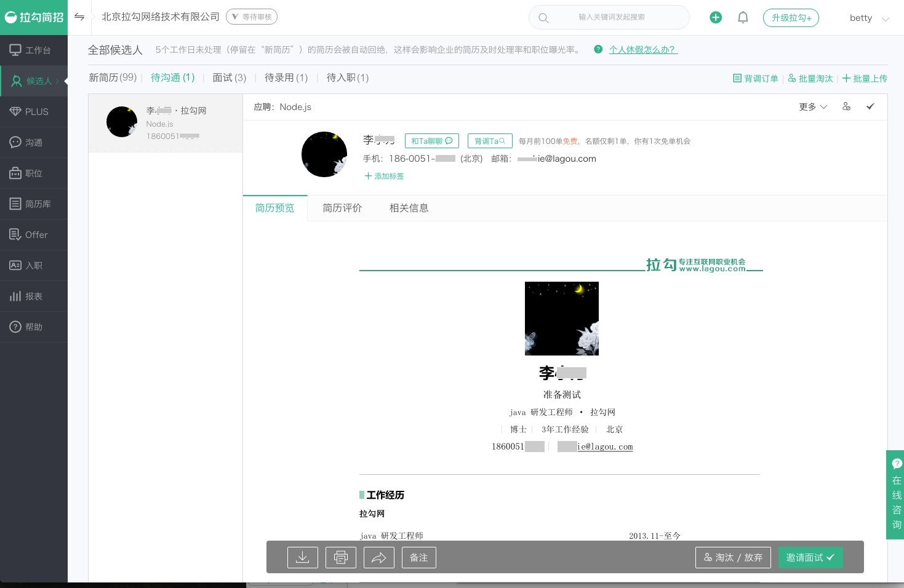
Task: Switch to 简历预览 tab
Action: 275,208
